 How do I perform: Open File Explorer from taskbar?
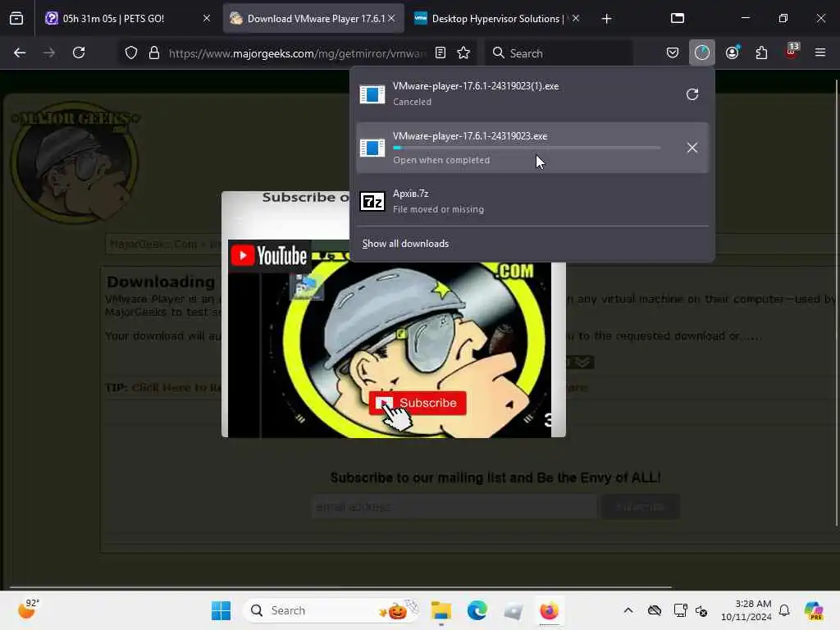pyautogui.click(x=441, y=610)
